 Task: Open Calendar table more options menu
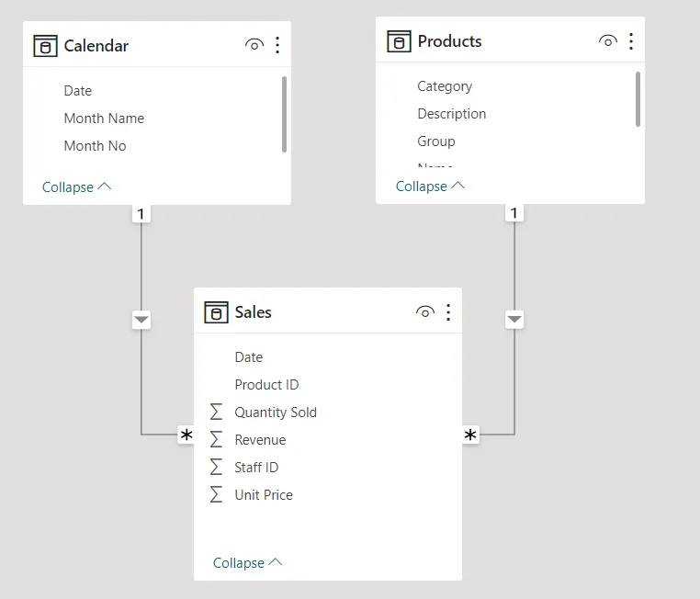coord(277,45)
